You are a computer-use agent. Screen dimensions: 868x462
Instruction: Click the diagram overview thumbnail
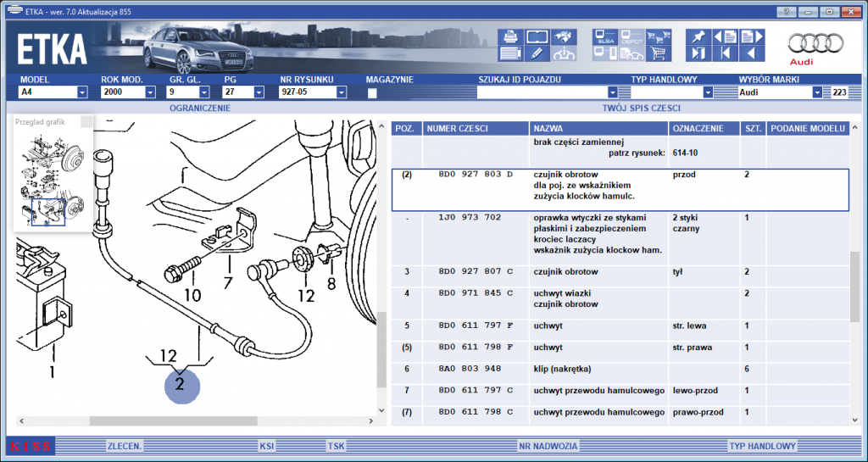(x=53, y=180)
